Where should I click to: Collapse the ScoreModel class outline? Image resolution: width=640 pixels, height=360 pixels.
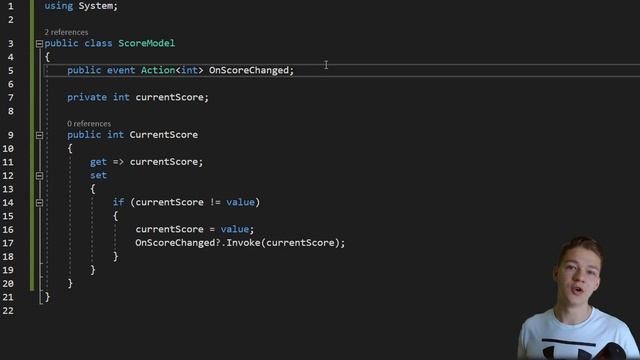[39, 44]
